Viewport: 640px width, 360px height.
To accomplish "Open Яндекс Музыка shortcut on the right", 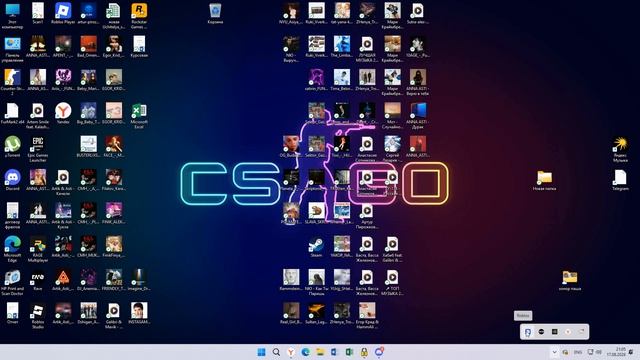I will point(620,149).
